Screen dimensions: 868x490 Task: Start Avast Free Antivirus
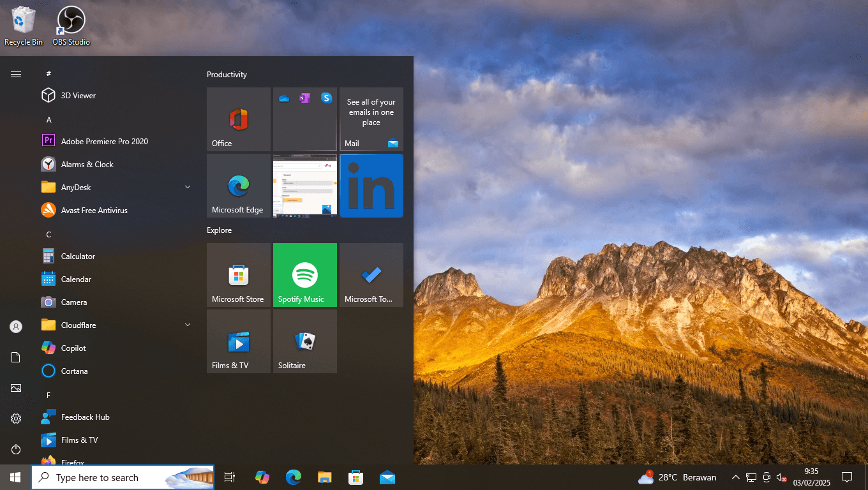tap(115, 211)
